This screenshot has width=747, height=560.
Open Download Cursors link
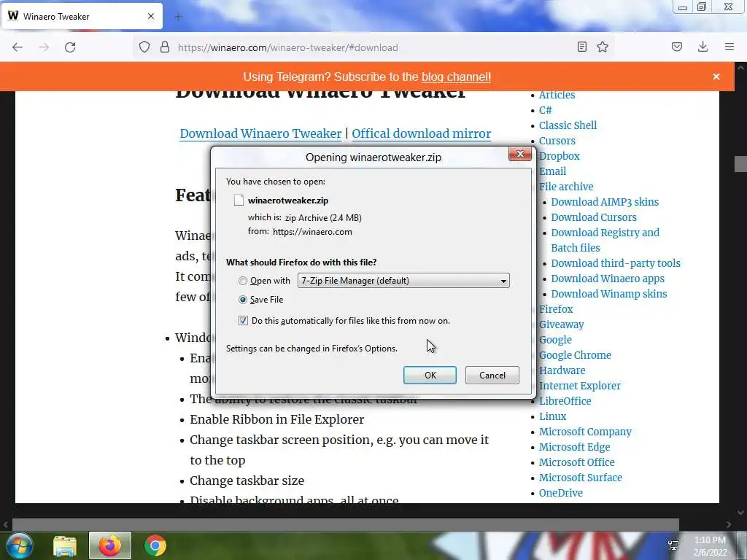pos(594,217)
